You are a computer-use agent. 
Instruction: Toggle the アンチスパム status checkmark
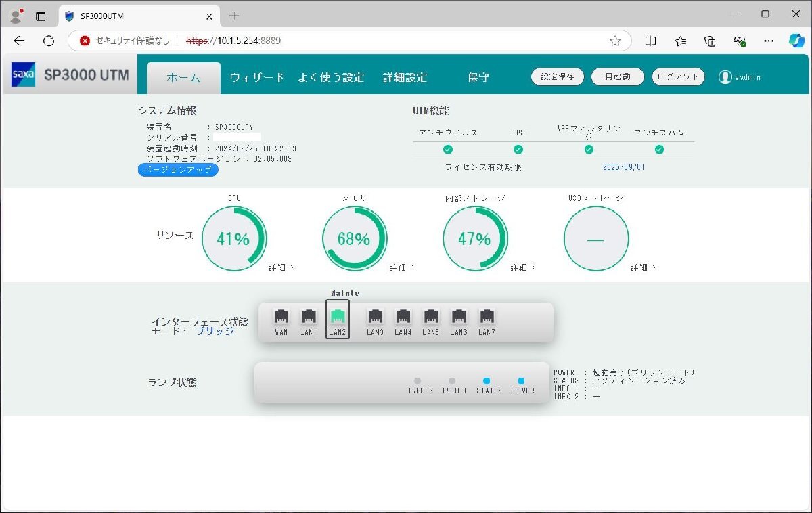click(658, 149)
